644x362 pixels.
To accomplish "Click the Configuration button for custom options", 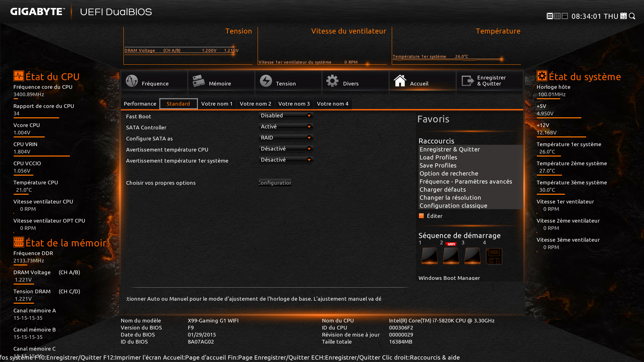I will coord(275,183).
